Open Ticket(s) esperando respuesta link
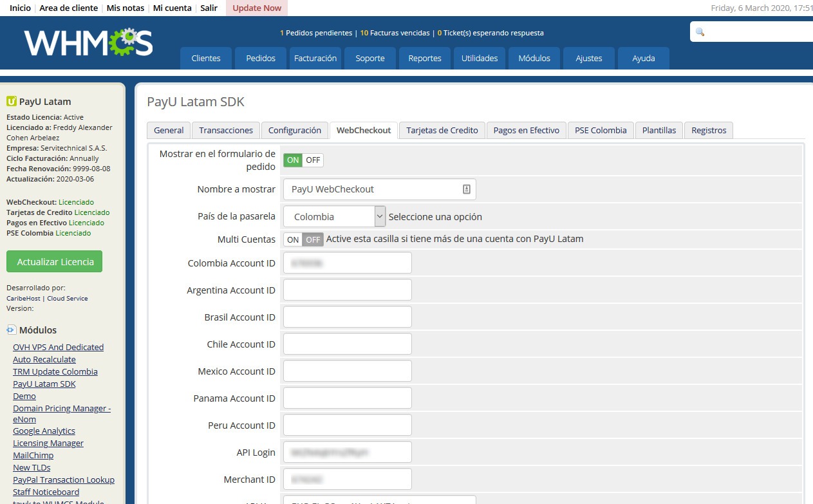 (491, 33)
